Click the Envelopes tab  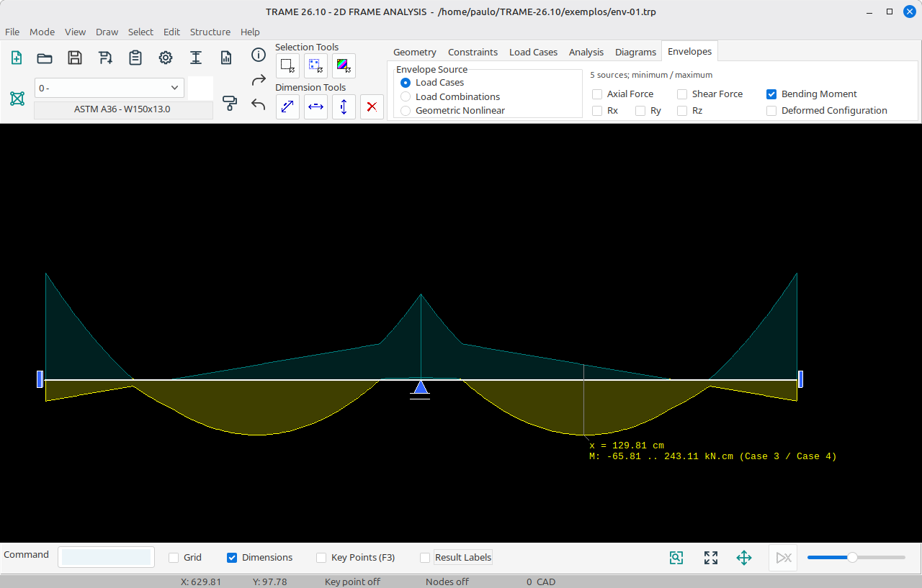point(689,51)
